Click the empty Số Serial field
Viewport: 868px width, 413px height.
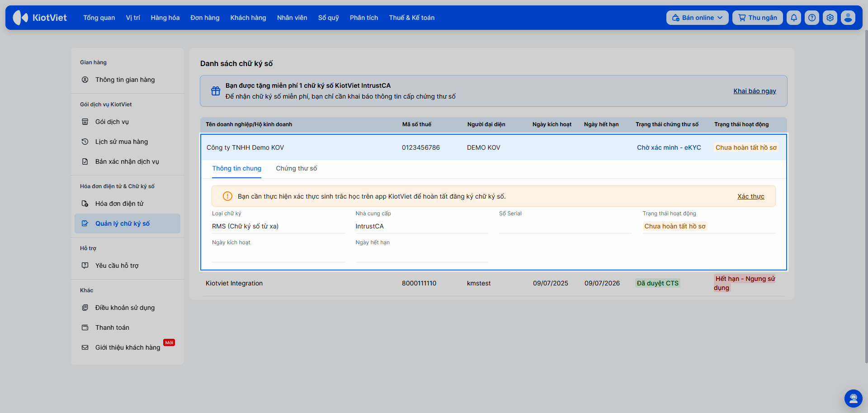[565, 226]
